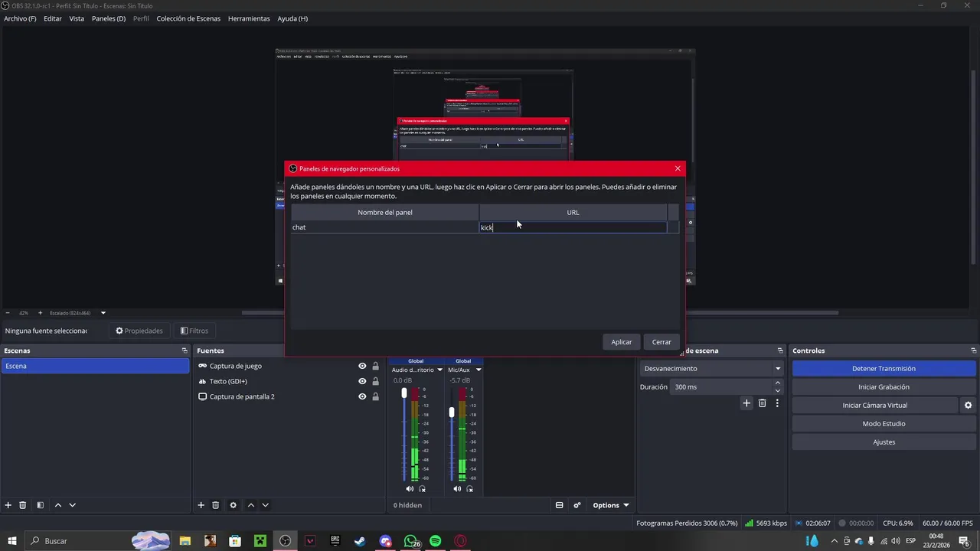Click Cerrar in the browser panels dialog
Screen dimensions: 980x551
(x=661, y=342)
